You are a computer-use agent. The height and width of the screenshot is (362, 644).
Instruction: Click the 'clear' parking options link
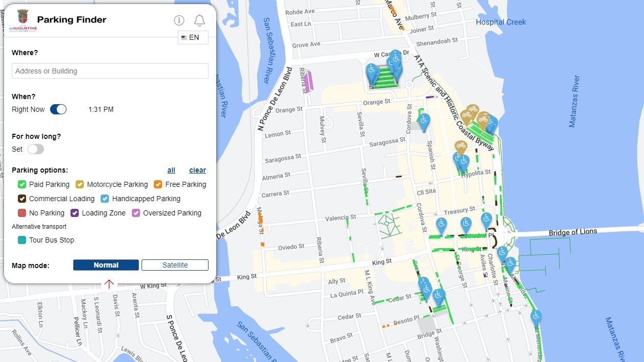click(x=197, y=170)
